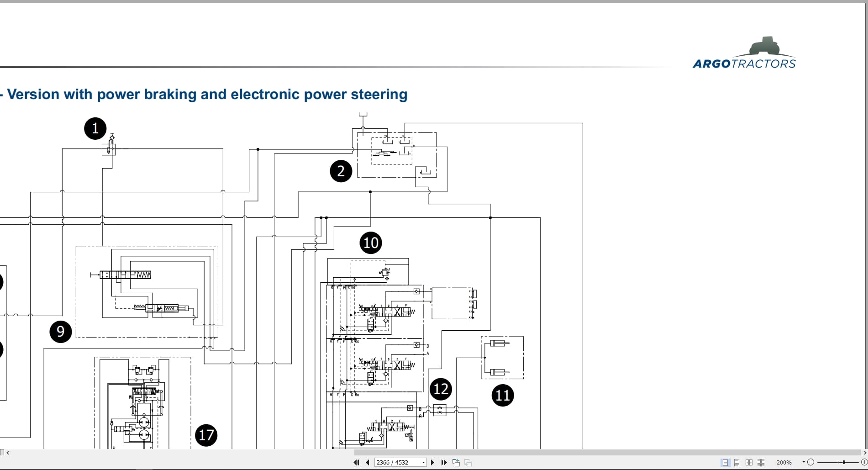Go to the previous page
The width and height of the screenshot is (868, 470).
(x=368, y=462)
